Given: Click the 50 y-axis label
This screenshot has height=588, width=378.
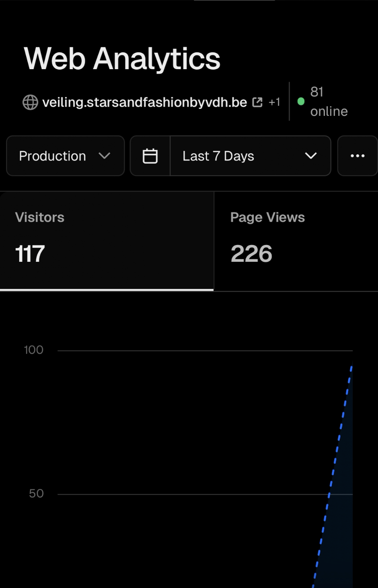Looking at the screenshot, I should coord(36,493).
